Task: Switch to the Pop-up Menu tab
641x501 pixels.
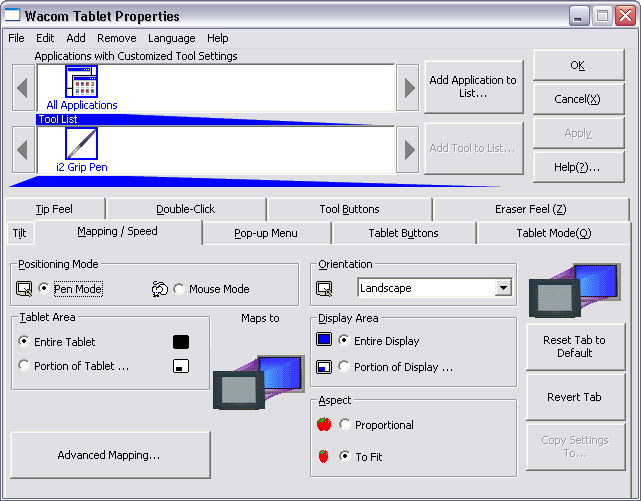Action: click(x=266, y=233)
